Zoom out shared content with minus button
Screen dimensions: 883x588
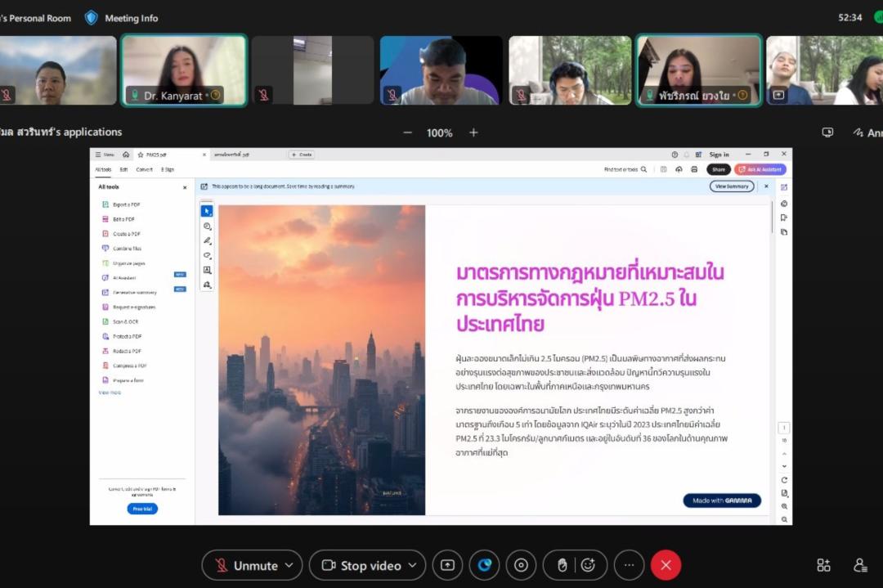408,132
